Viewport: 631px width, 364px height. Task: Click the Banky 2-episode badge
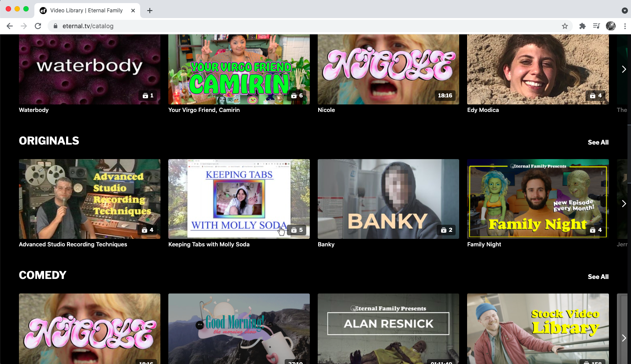coord(446,230)
